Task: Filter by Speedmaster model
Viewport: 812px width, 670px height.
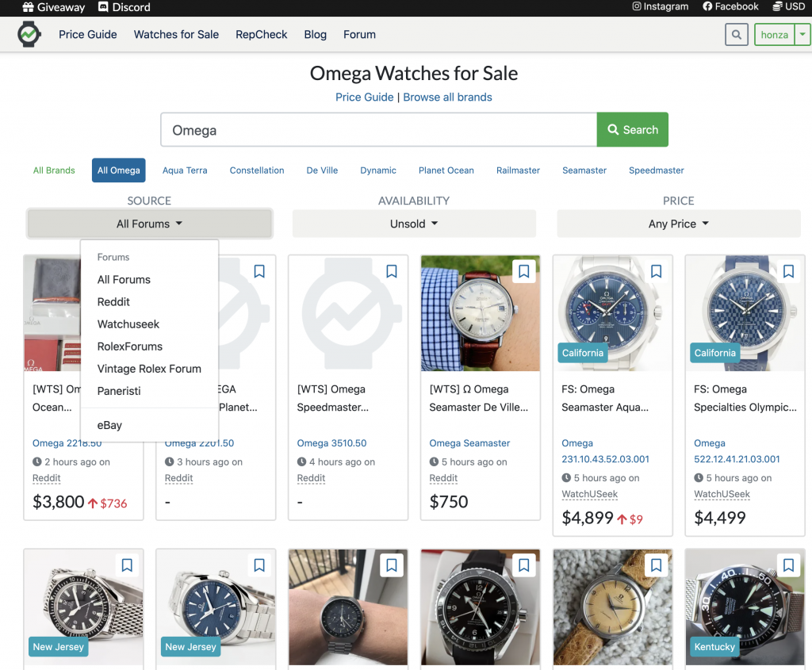Action: click(x=656, y=170)
